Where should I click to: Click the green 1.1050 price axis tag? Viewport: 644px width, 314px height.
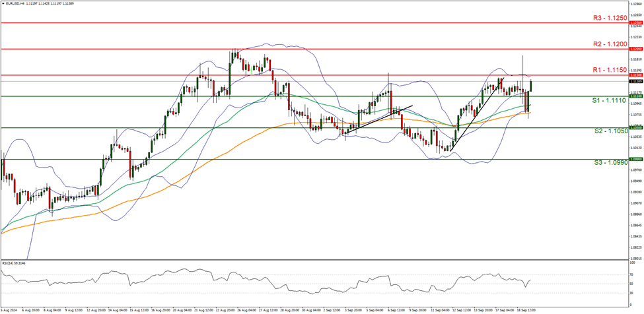pos(636,128)
